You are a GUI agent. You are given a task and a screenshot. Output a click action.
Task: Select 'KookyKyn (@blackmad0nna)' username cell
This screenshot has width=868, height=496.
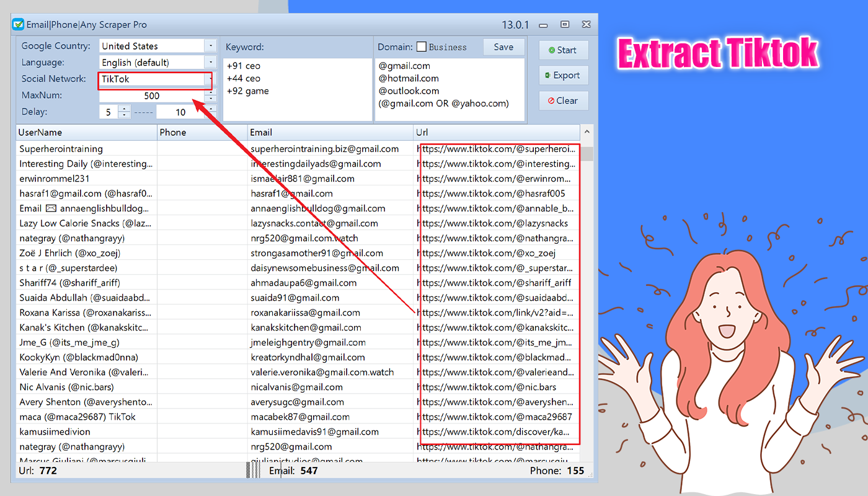[x=79, y=357]
